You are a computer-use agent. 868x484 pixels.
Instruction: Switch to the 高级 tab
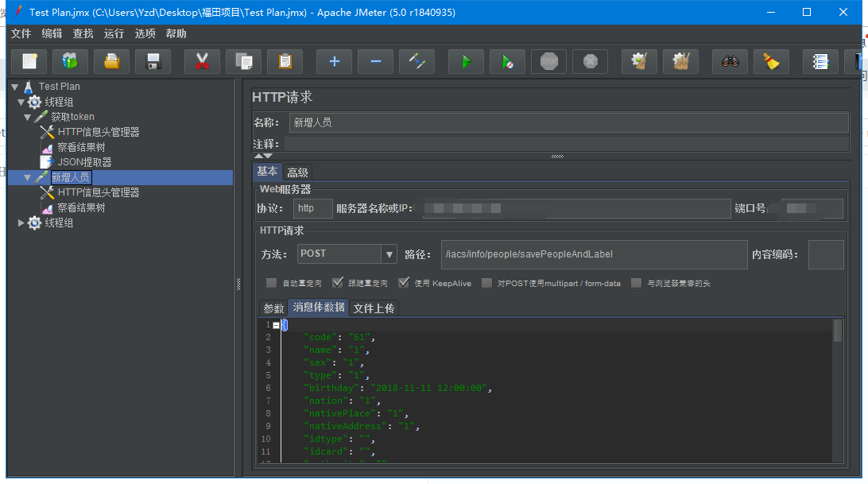[297, 172]
